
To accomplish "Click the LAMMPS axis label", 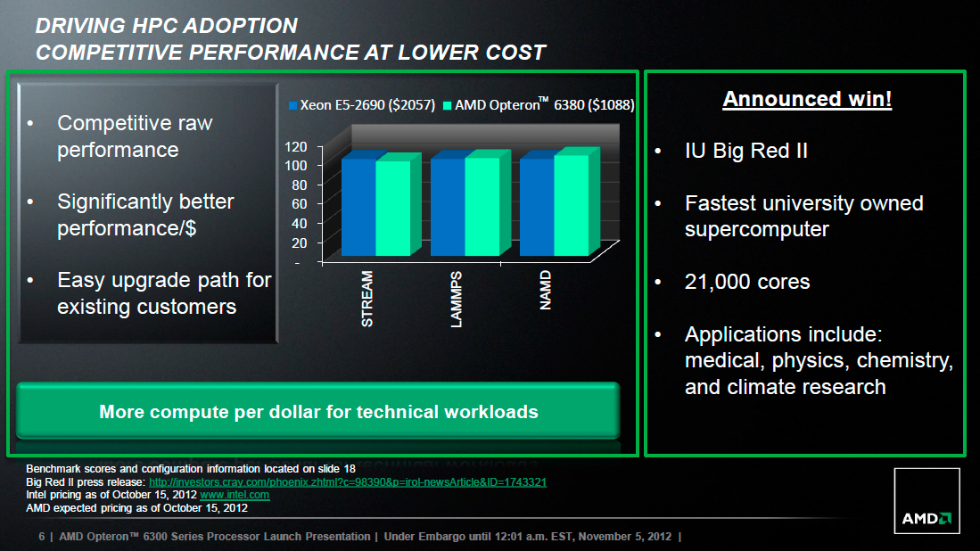I will click(457, 300).
